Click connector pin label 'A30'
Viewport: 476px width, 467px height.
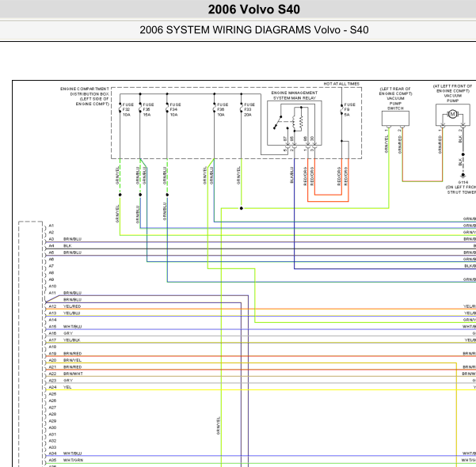pos(52,427)
